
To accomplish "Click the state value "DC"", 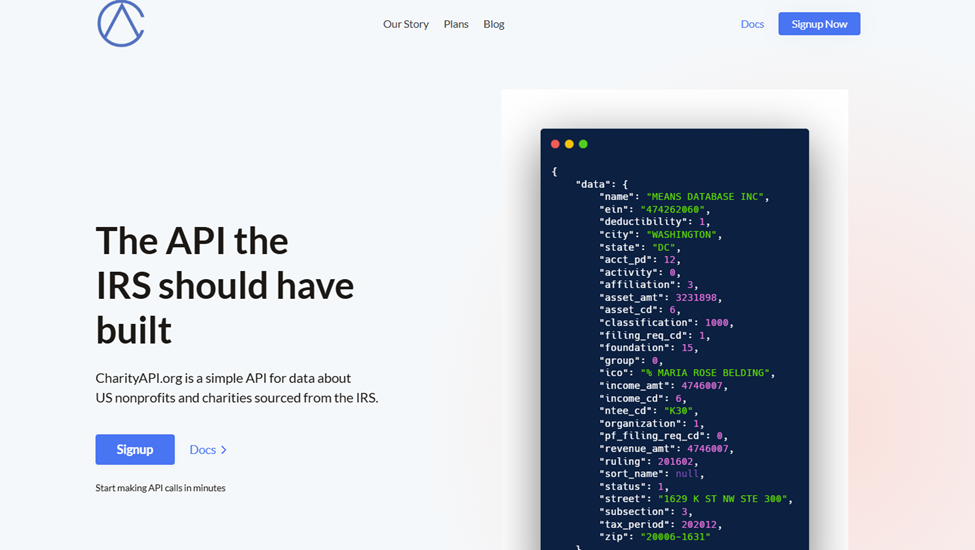I will click(x=663, y=247).
